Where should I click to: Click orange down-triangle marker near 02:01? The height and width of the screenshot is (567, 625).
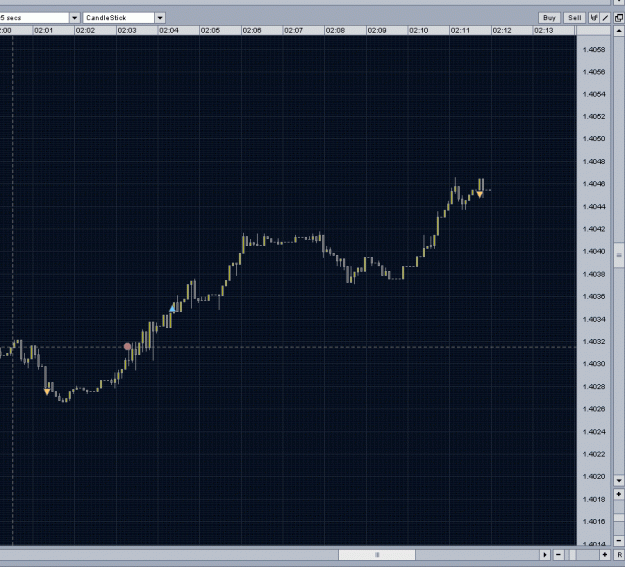[47, 392]
